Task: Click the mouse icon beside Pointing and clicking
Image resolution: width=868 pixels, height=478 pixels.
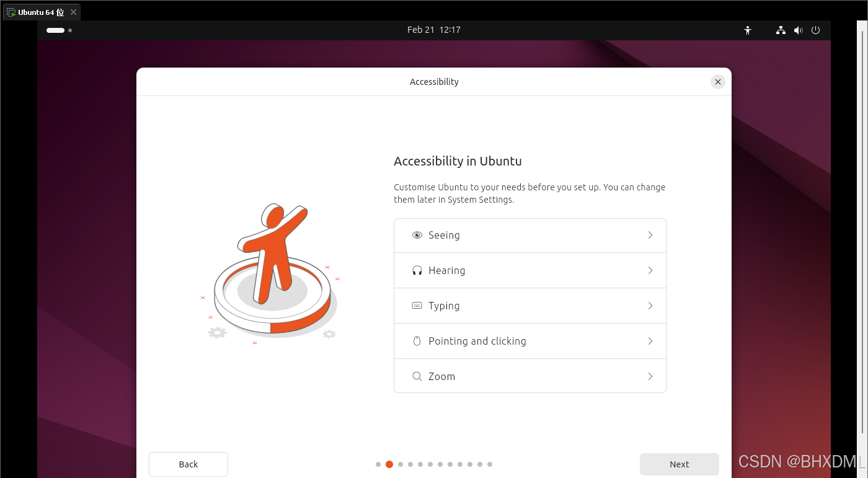Action: tap(417, 341)
